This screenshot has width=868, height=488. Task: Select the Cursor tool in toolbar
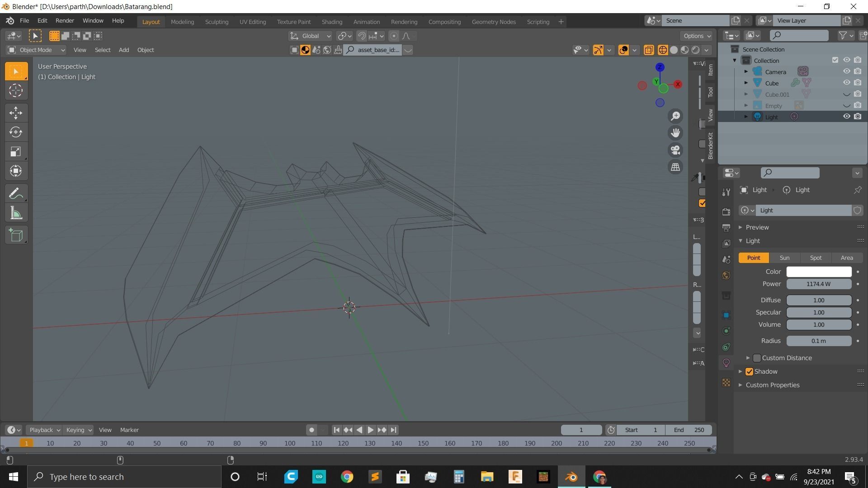point(16,91)
